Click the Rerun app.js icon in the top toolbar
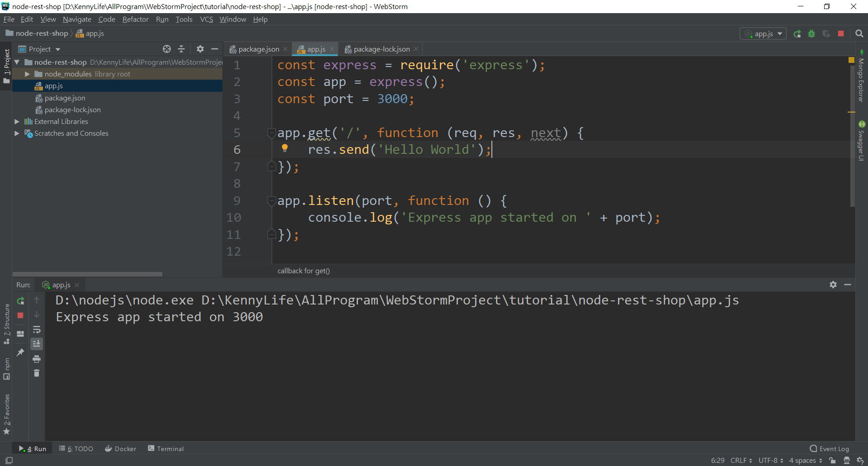Screen dimensions: 868x466 click(797, 34)
